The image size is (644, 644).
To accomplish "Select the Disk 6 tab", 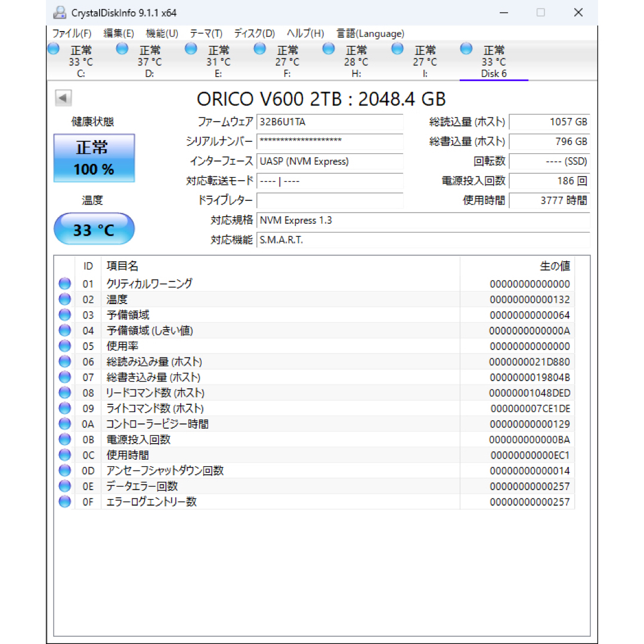I will [494, 61].
